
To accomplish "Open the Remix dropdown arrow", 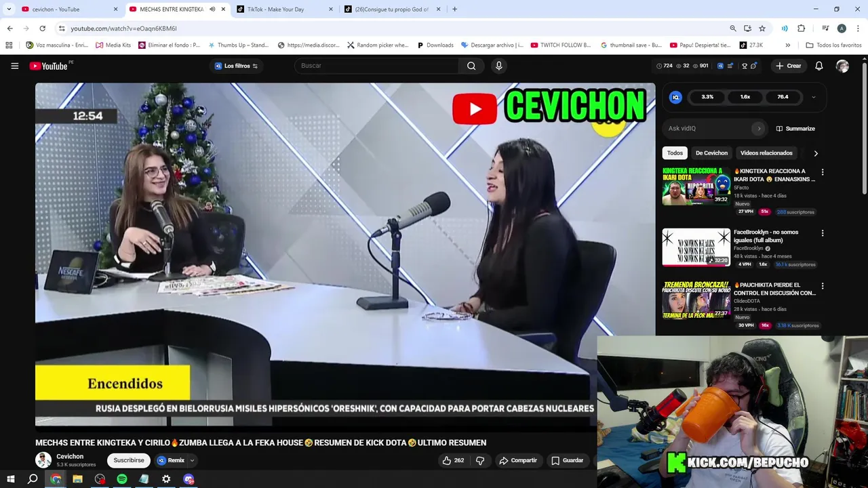I will click(x=192, y=460).
